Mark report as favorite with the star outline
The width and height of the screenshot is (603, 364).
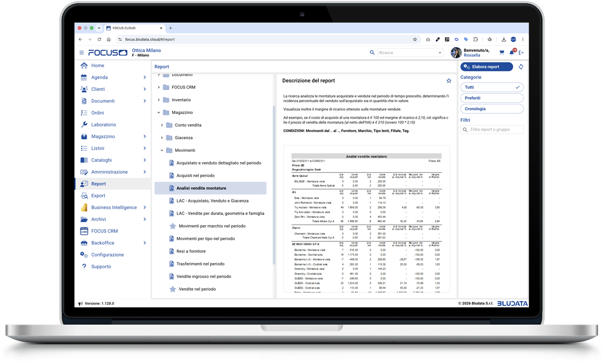449,81
